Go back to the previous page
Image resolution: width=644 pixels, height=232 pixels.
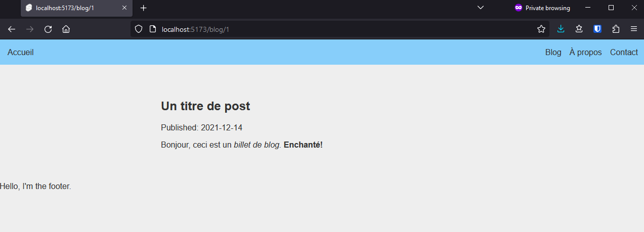tap(12, 29)
